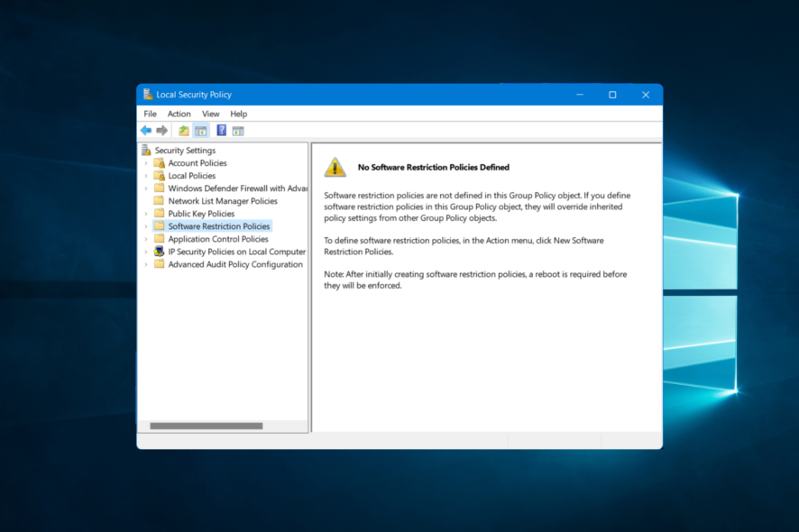Toggle the Show/Hide Console Tree icon

(200, 130)
